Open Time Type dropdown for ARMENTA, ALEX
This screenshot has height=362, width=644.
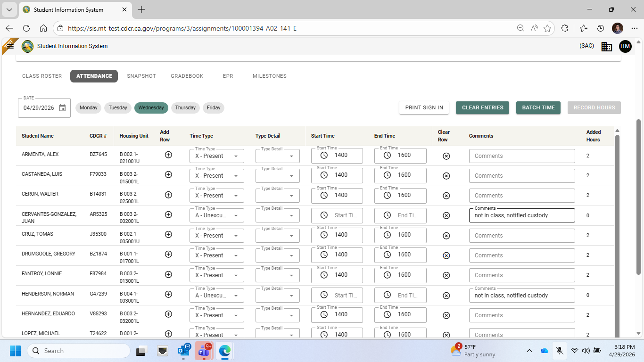[217, 156]
